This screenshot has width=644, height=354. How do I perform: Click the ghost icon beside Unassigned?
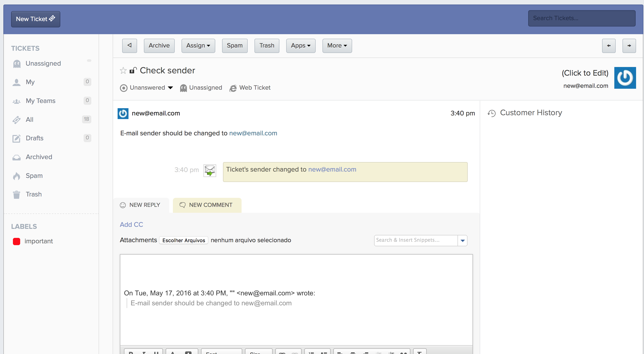pyautogui.click(x=183, y=88)
